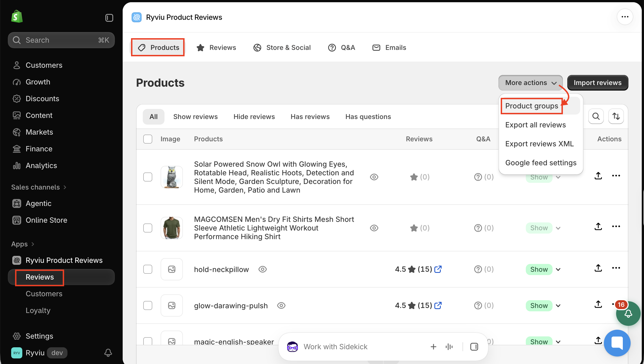The width and height of the screenshot is (644, 364).
Task: Select the Has reviews filter tab
Action: click(310, 117)
